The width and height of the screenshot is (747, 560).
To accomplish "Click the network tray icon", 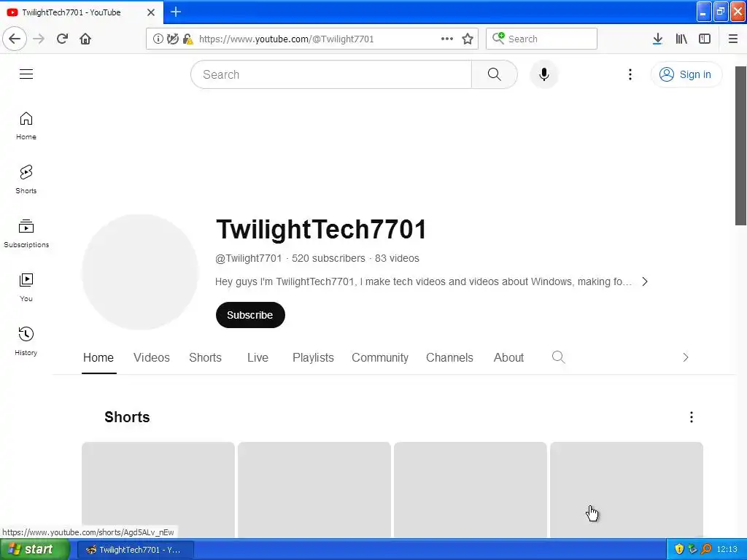I will coord(693,549).
